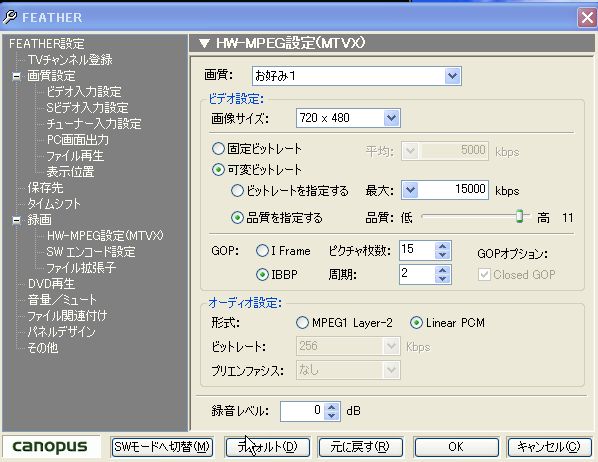This screenshot has height=462, width=598.
Task: Close the FEATHER settings window
Action: click(587, 18)
